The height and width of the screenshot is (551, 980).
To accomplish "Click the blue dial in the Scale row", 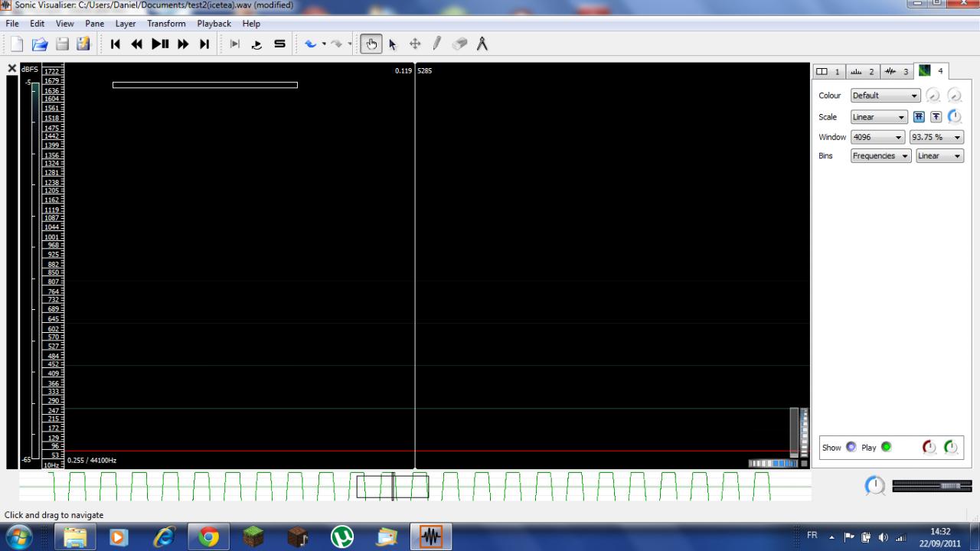I will 954,117.
